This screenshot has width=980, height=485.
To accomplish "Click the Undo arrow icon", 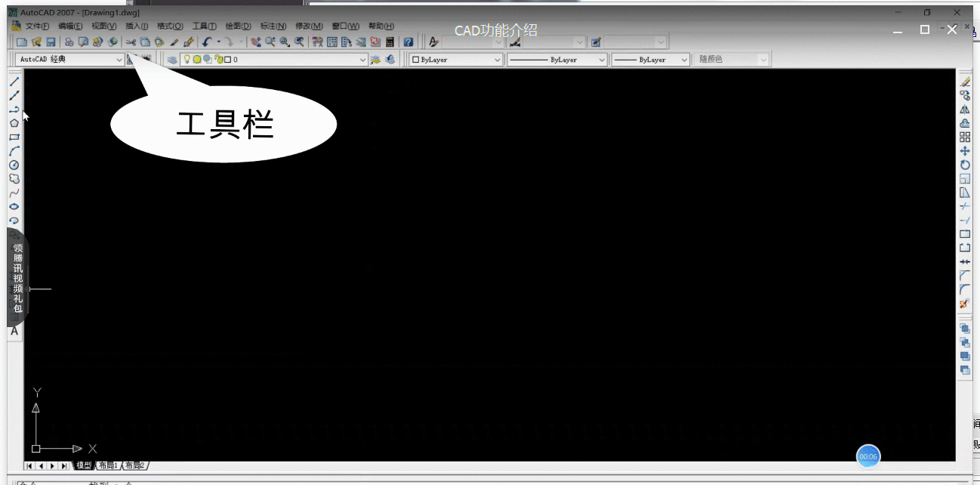I will pos(206,42).
